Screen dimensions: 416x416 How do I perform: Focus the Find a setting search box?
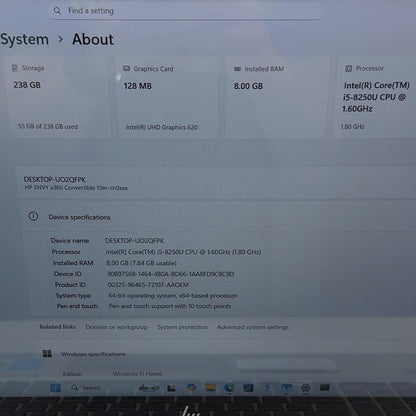pos(185,11)
